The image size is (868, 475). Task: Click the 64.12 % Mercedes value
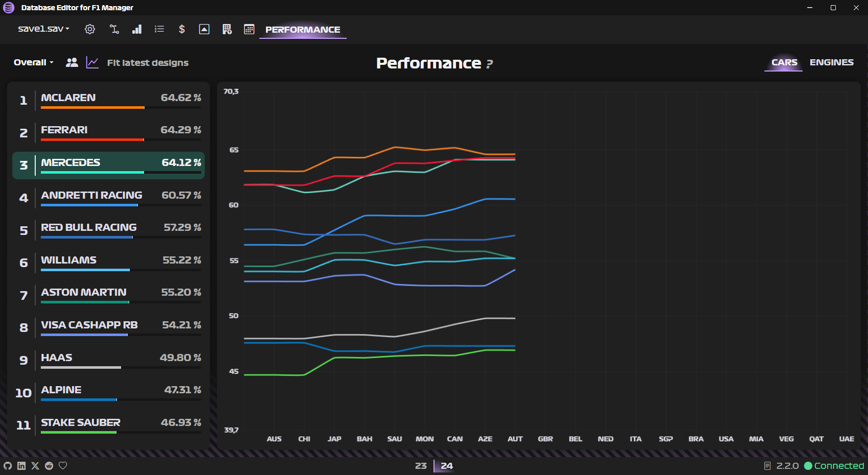(x=181, y=162)
